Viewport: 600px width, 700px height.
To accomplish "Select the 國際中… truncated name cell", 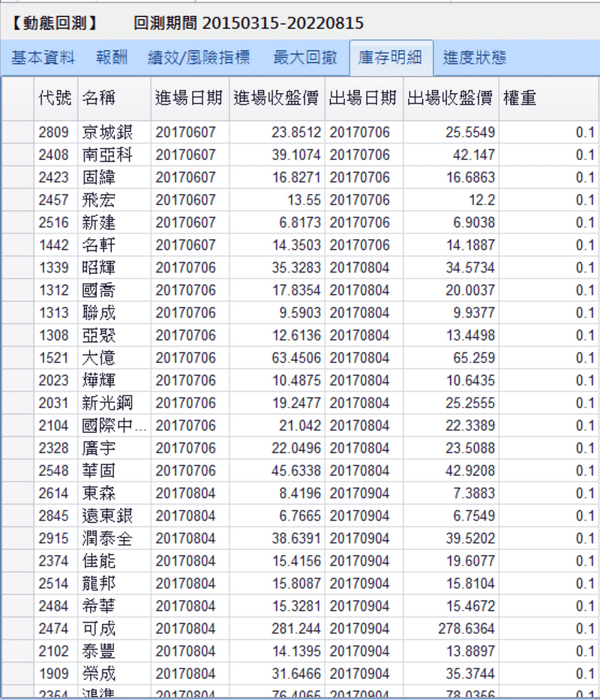I will point(114,425).
